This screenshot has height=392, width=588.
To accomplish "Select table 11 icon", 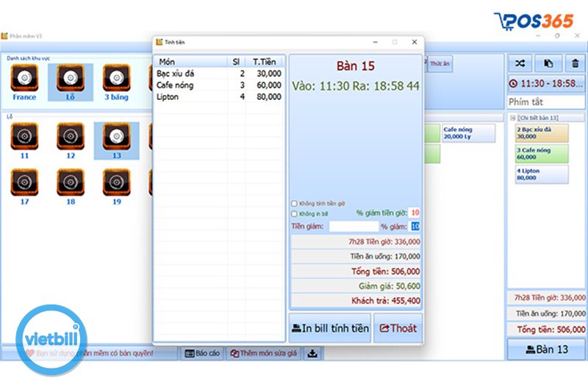I will [x=24, y=136].
